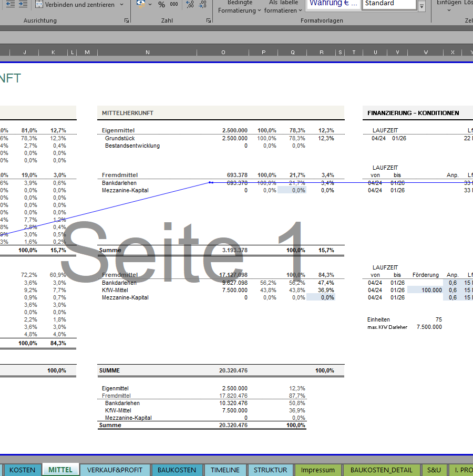Select column N header

[x=147, y=52]
